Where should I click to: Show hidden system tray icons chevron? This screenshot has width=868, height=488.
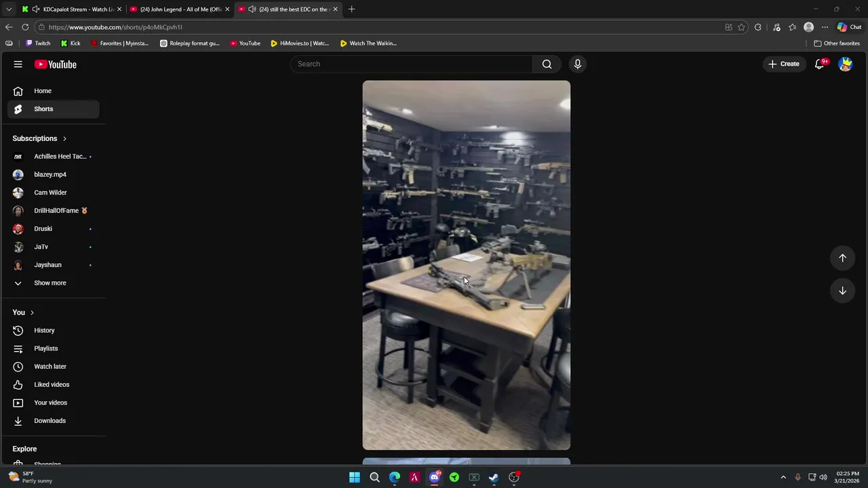pyautogui.click(x=783, y=477)
